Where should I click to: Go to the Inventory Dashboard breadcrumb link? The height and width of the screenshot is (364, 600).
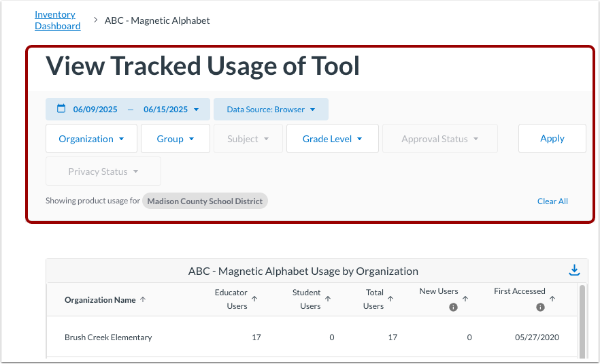tap(57, 20)
